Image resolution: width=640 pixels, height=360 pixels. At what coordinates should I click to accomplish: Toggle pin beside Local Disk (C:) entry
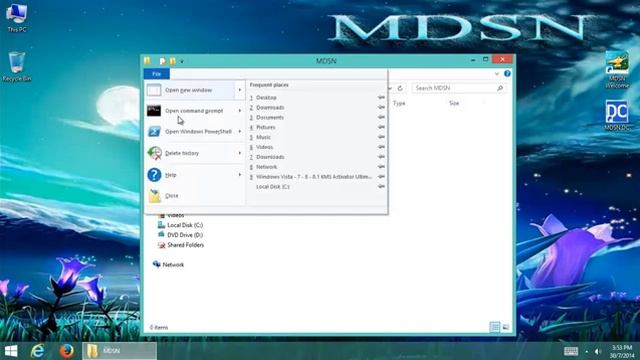381,187
